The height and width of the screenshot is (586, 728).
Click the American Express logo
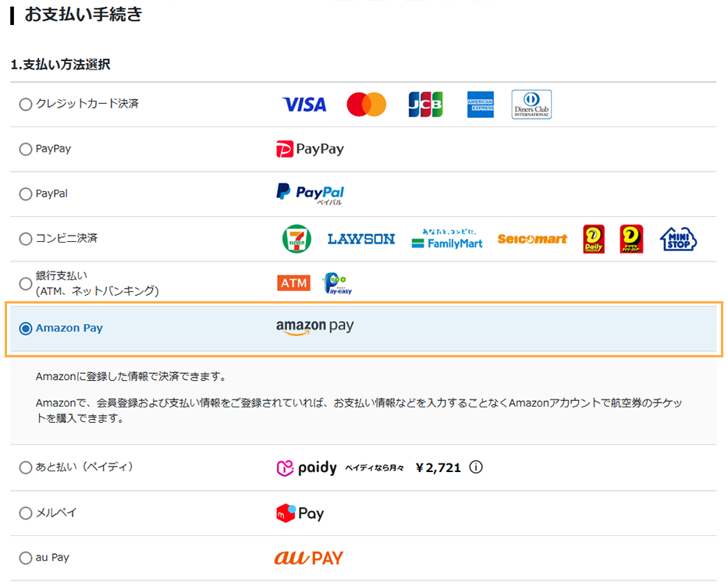[x=481, y=105]
